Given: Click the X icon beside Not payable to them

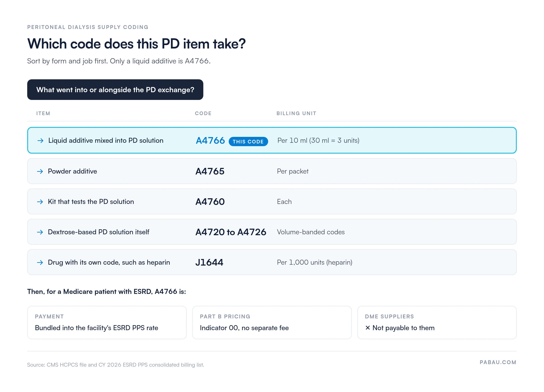Looking at the screenshot, I should pyautogui.click(x=367, y=327).
